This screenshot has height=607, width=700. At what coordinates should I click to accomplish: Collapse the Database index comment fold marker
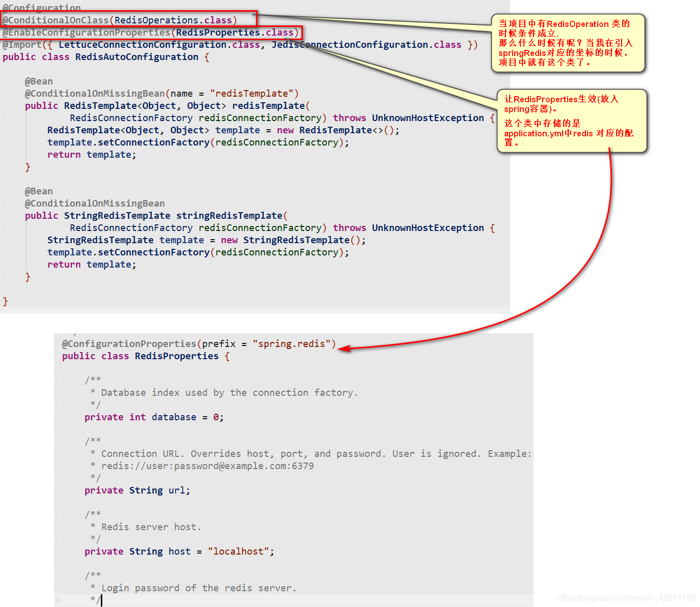point(58,380)
